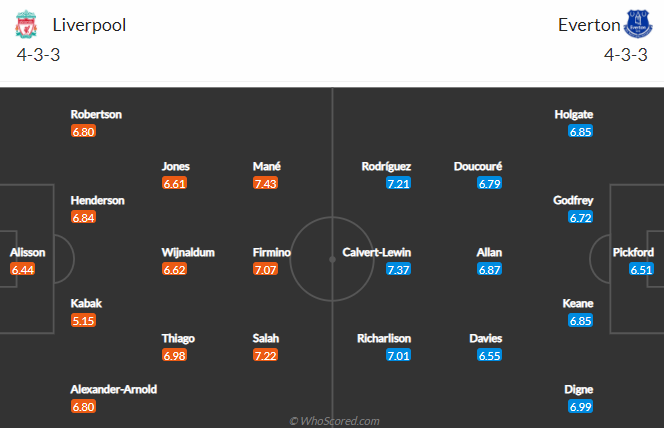This screenshot has width=664, height=428.
Task: Select Firmino's player name
Action: [272, 252]
